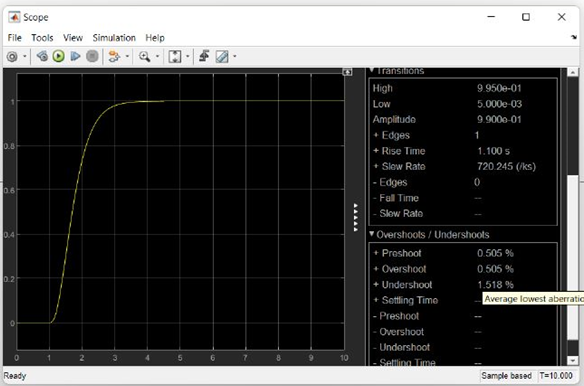Click the 'Sample based' status bar entry
Viewport: 584px width, 386px height.
507,376
